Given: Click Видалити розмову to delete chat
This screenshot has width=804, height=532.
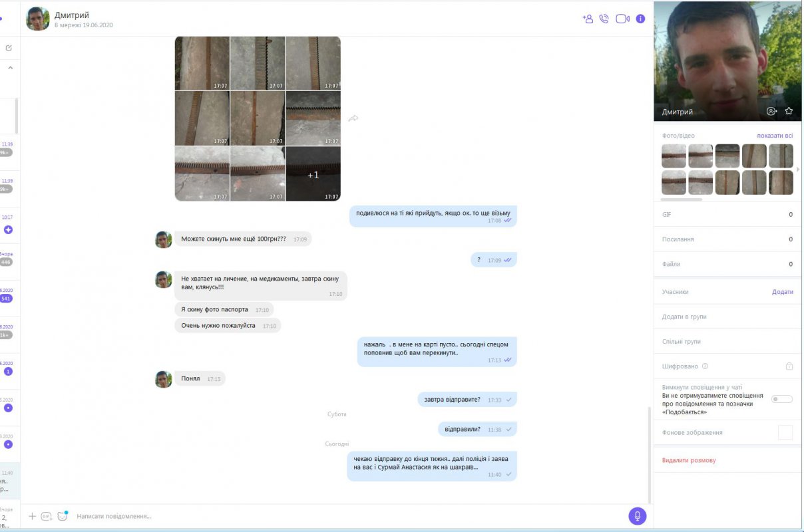Looking at the screenshot, I should (689, 460).
